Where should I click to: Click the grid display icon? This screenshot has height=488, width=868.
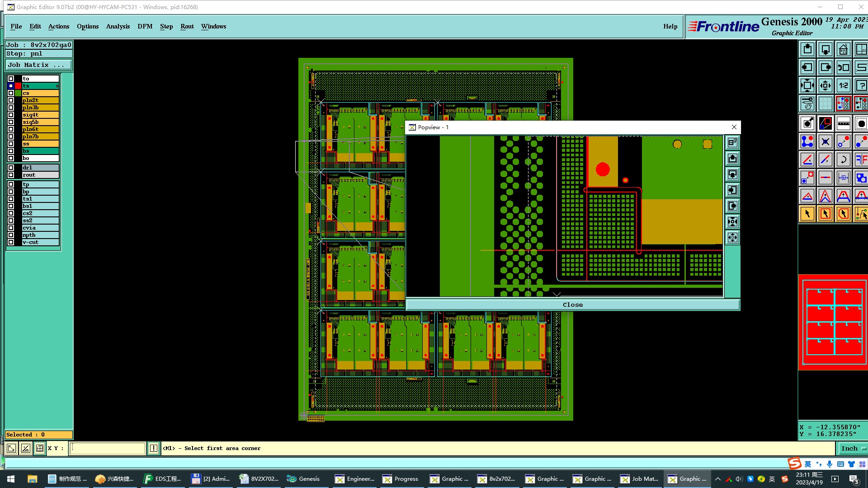click(825, 103)
